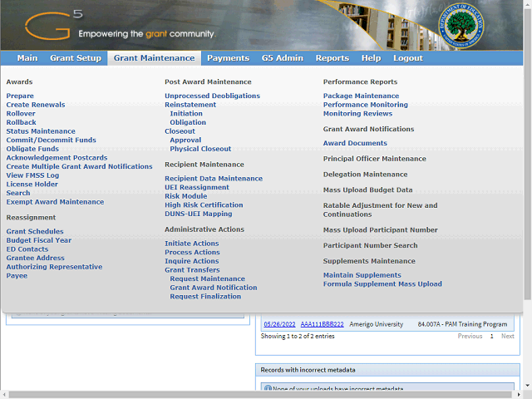Click the Logout menu item

pyautogui.click(x=407, y=58)
